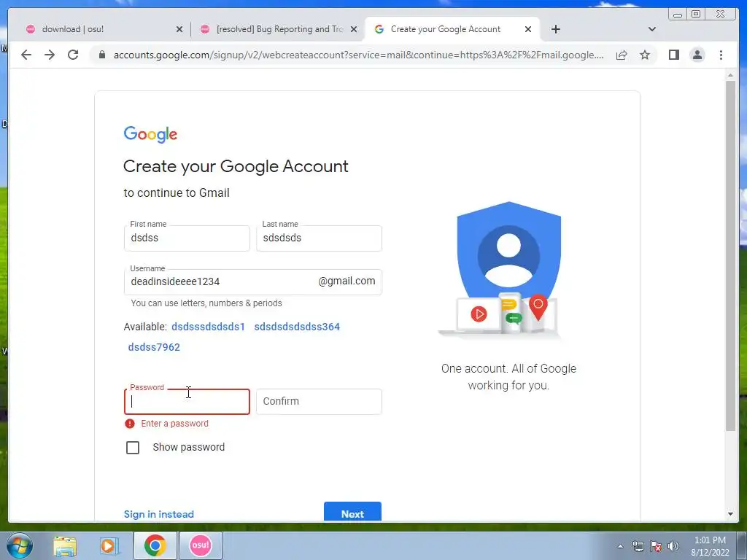Open the network tray icon
This screenshot has height=560, width=747.
(638, 546)
